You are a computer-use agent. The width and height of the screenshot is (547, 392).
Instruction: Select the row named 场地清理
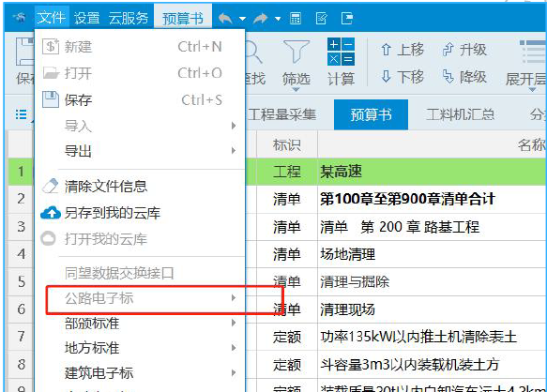347,254
